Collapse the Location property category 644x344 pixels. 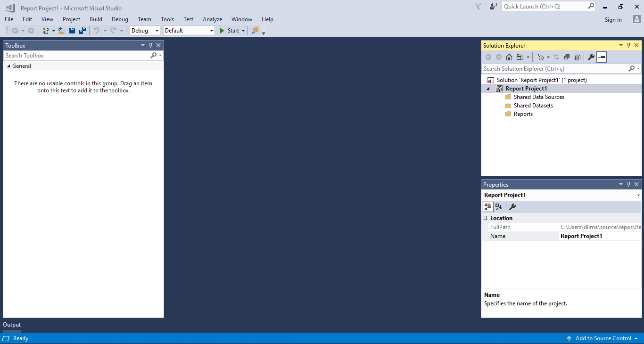click(x=485, y=218)
